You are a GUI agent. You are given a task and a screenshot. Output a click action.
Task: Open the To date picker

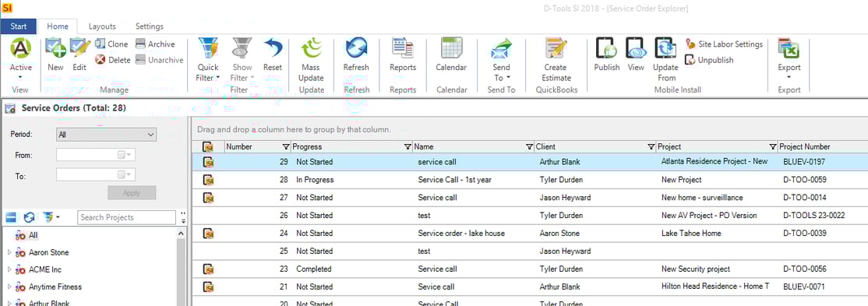[125, 174]
